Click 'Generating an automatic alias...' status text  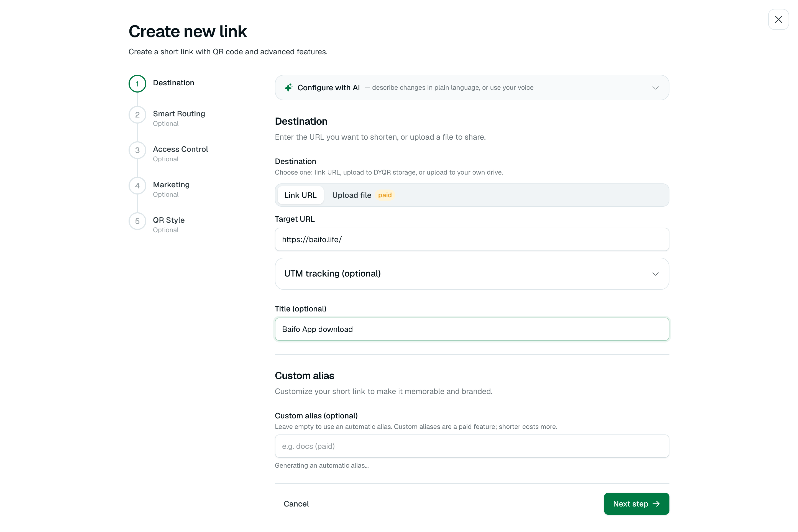pyautogui.click(x=322, y=465)
